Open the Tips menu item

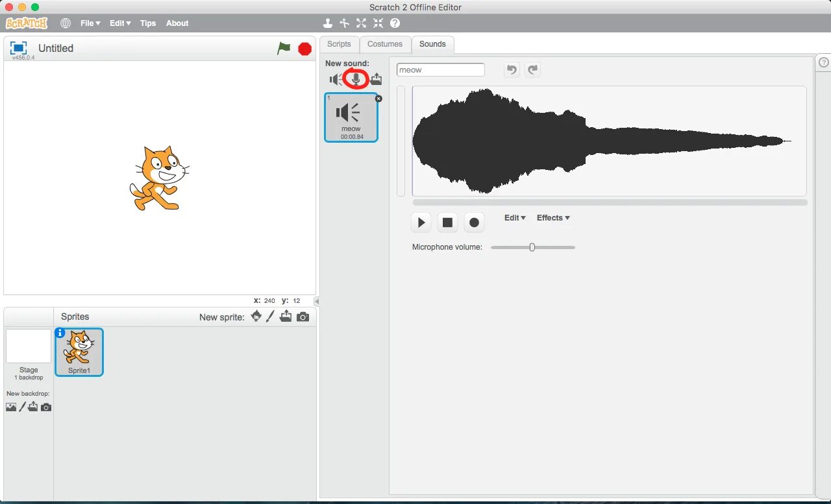pos(148,23)
